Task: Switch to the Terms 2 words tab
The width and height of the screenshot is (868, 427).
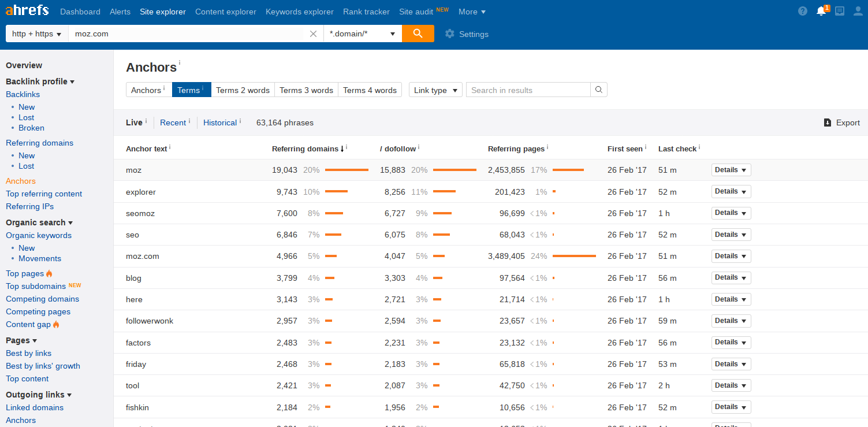Action: tap(243, 90)
